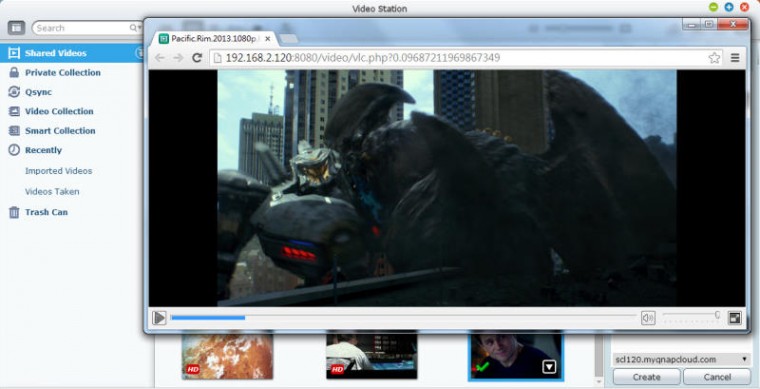Open Videos Taken under Recently
The width and height of the screenshot is (760, 389).
[52, 192]
